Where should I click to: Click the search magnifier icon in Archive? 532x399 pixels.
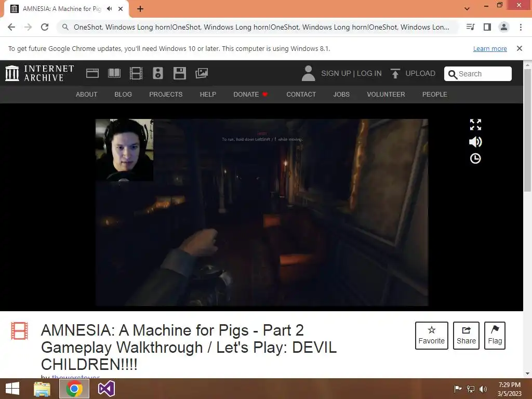pyautogui.click(x=453, y=74)
